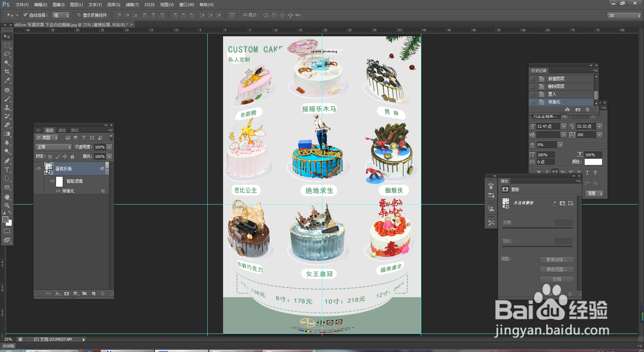Screen dimensions: 644x352
Task: Open the Brush Presets collapsed panel icon
Action: pos(491,195)
